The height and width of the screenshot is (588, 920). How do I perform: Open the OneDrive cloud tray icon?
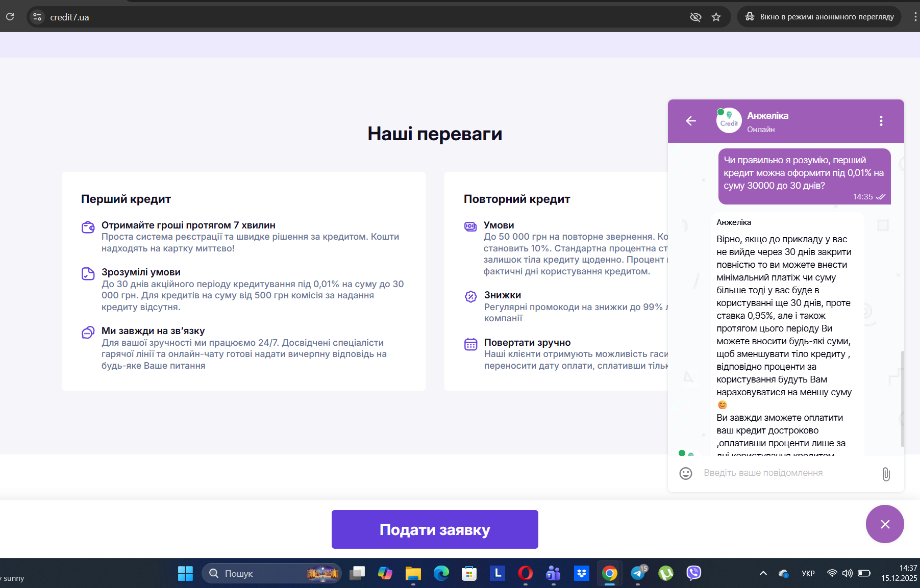pos(784,573)
